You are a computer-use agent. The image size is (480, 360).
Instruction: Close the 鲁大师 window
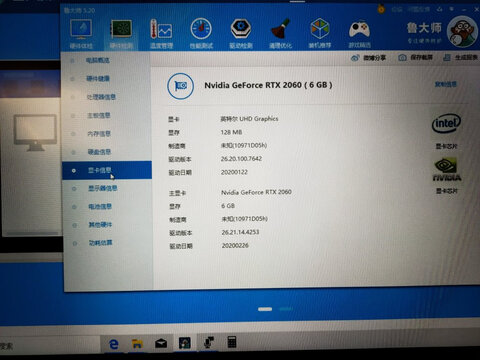(476, 9)
